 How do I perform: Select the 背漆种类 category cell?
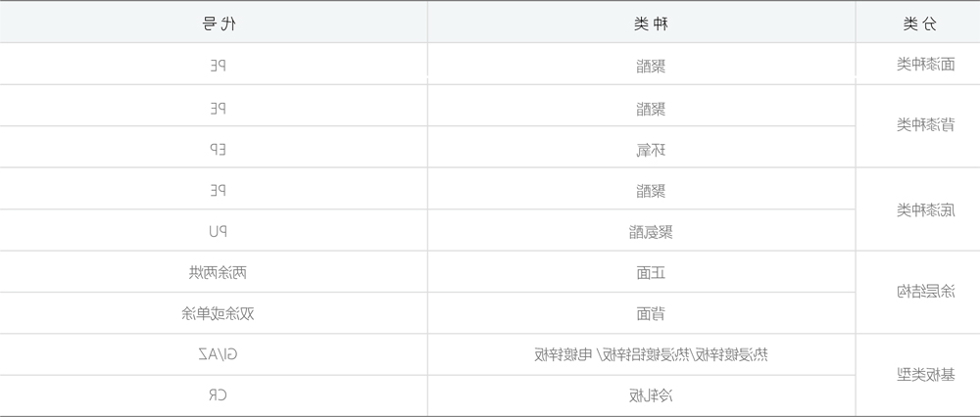point(918,125)
